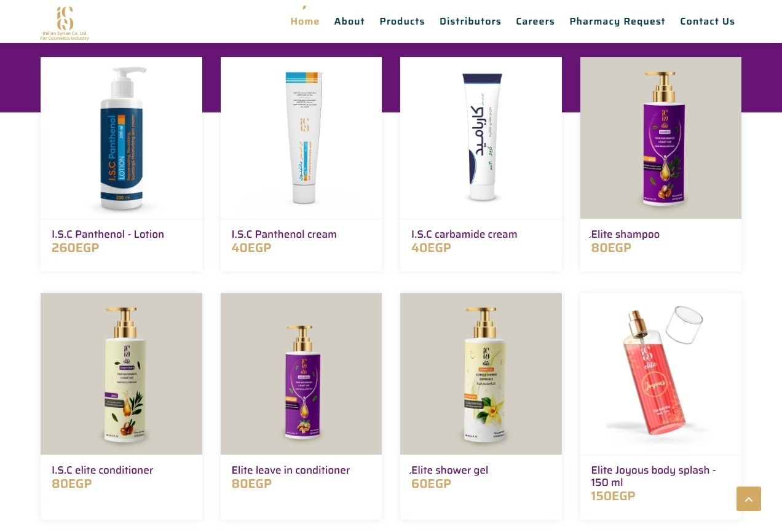Open the I.S.C Panthenol - Lotion link
Image resolution: width=782 pixels, height=532 pixels.
click(108, 234)
